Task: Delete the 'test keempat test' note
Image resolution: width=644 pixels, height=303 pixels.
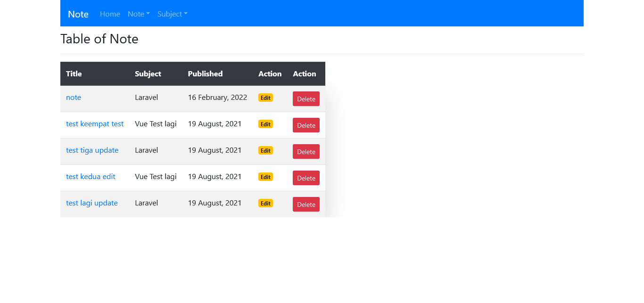Action: (x=306, y=125)
